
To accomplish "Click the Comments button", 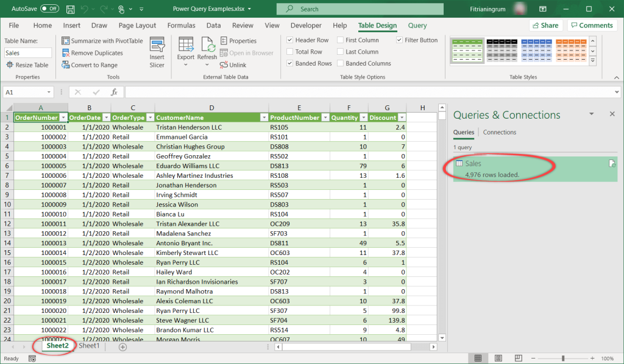I will point(592,26).
